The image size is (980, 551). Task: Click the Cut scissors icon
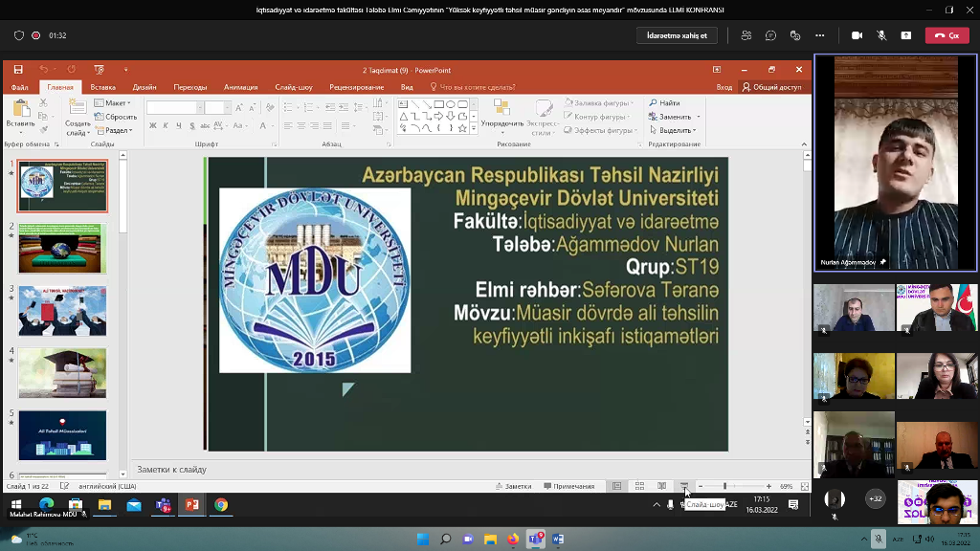[43, 102]
